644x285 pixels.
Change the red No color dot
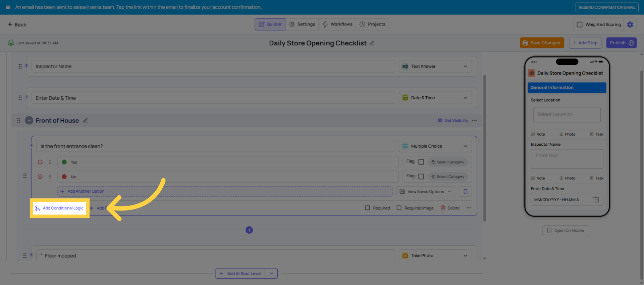click(x=64, y=177)
